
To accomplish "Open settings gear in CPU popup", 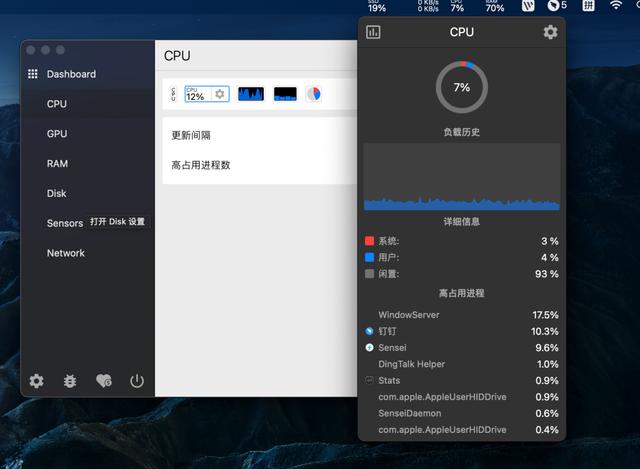I will (x=550, y=32).
